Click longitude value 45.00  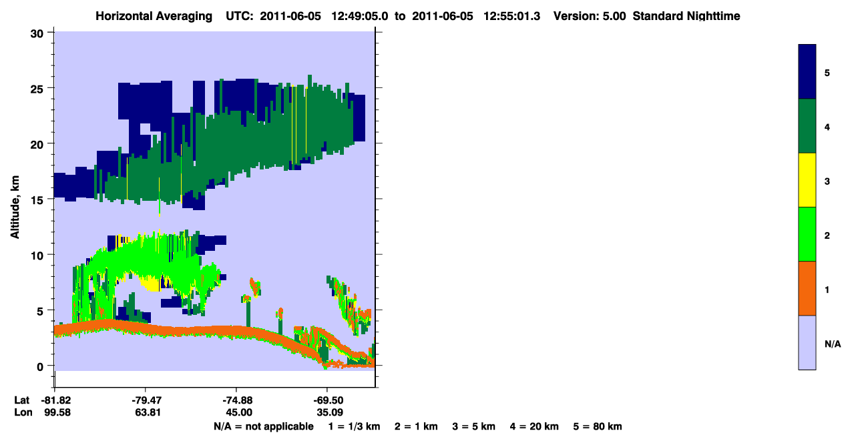pyautogui.click(x=238, y=412)
